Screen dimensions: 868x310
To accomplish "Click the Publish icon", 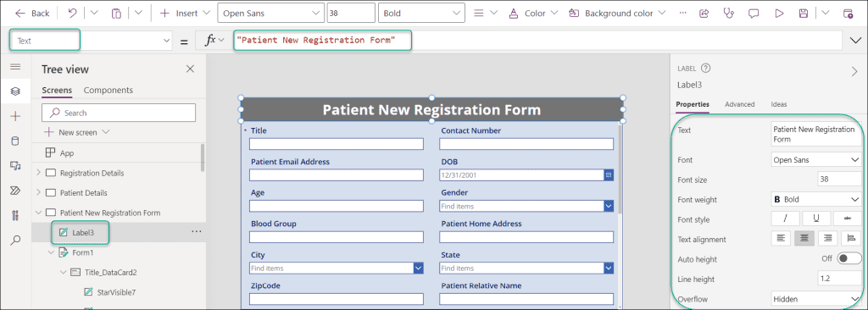I will 848,14.
